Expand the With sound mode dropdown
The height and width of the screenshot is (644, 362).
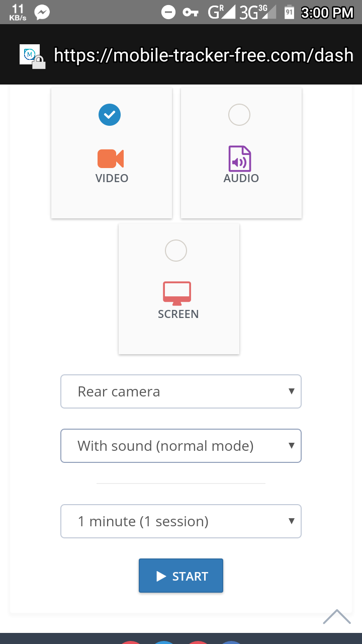181,446
